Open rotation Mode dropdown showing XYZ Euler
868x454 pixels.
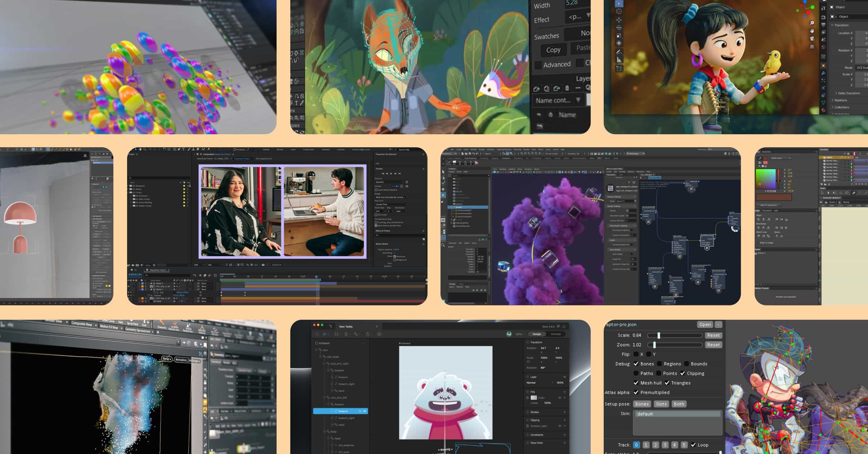coord(861,68)
